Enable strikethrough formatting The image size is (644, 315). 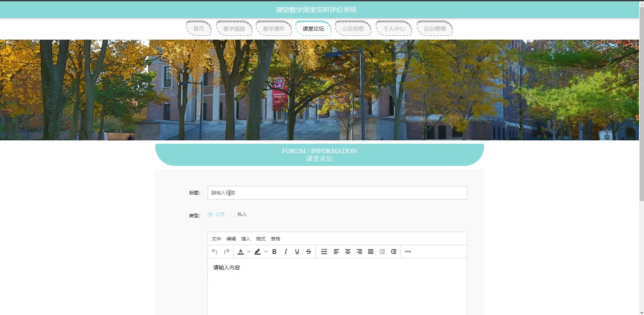point(309,252)
